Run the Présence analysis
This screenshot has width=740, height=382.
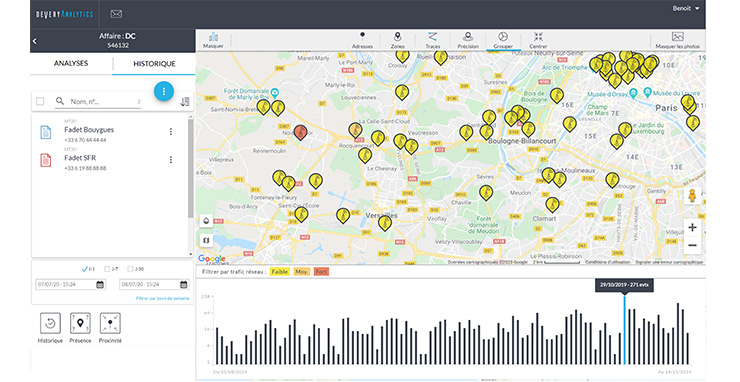(x=80, y=328)
